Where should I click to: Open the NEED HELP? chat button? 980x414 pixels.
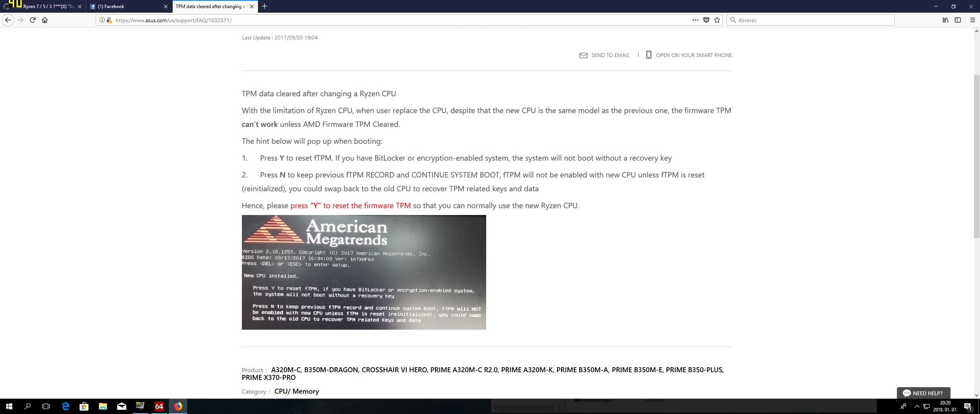tap(923, 393)
